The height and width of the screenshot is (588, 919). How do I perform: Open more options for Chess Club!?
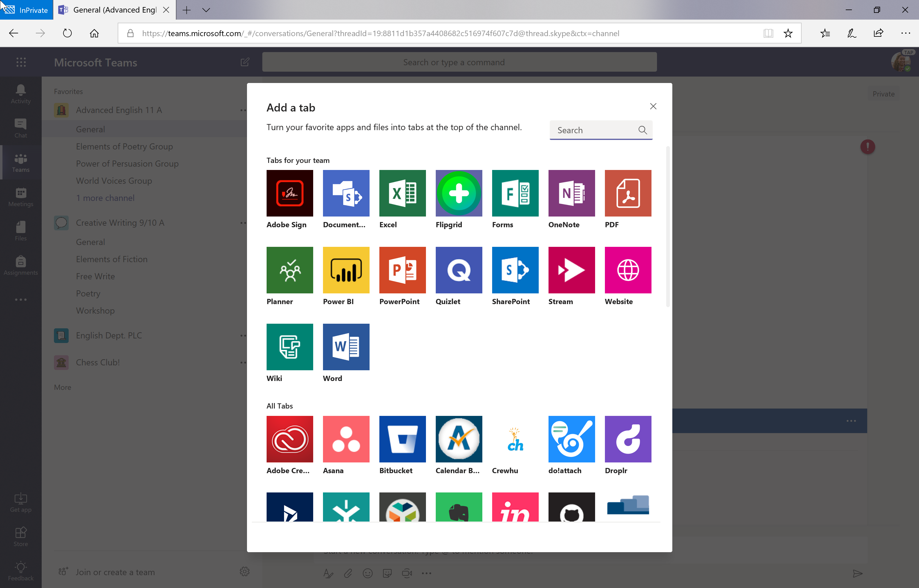coord(243,362)
